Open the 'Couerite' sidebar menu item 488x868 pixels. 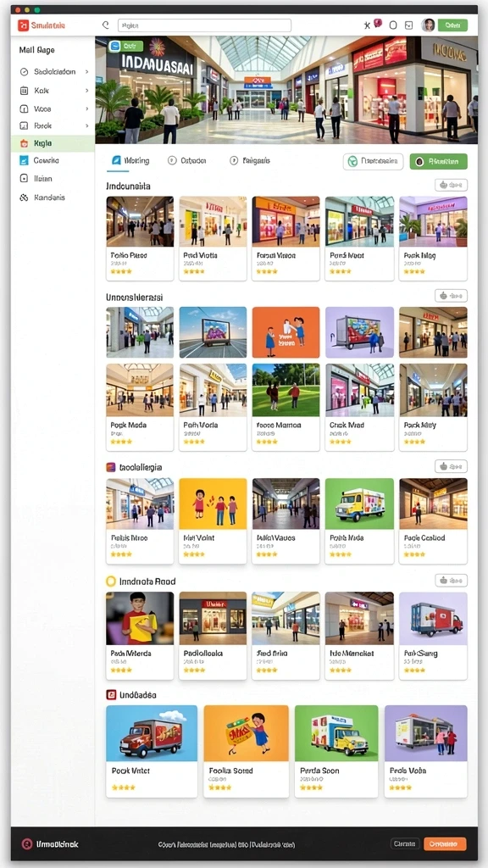(53, 160)
